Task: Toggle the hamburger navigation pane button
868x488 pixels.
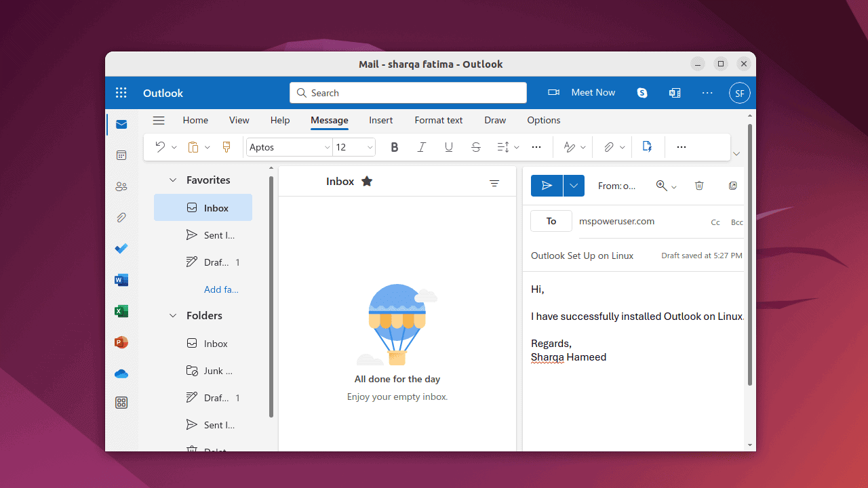Action: 159,121
